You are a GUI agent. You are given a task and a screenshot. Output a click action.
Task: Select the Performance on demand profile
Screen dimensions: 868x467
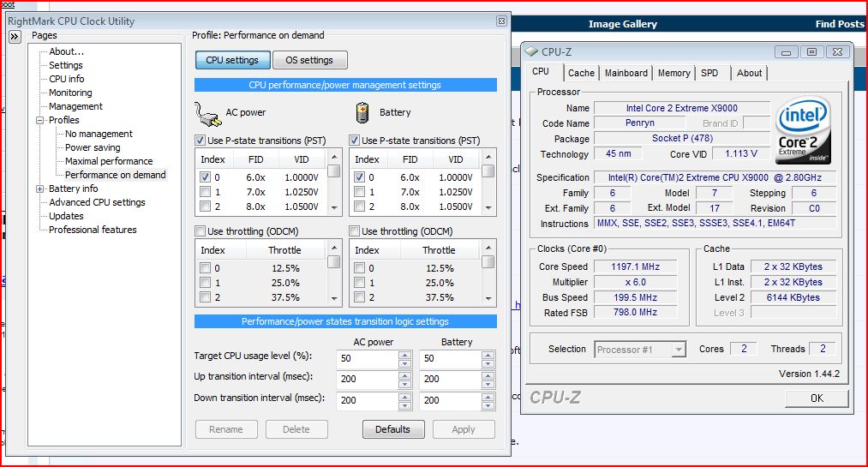point(115,175)
